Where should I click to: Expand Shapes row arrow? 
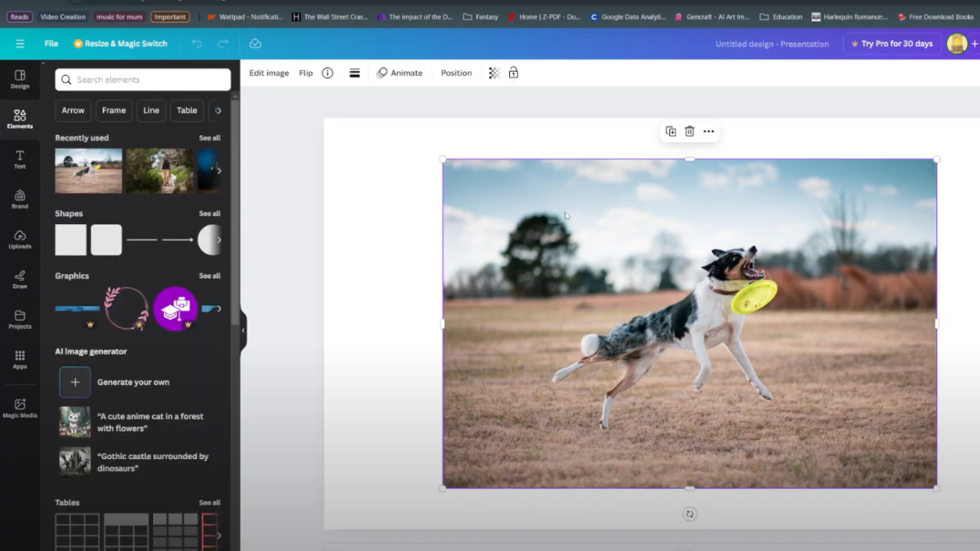tap(218, 240)
